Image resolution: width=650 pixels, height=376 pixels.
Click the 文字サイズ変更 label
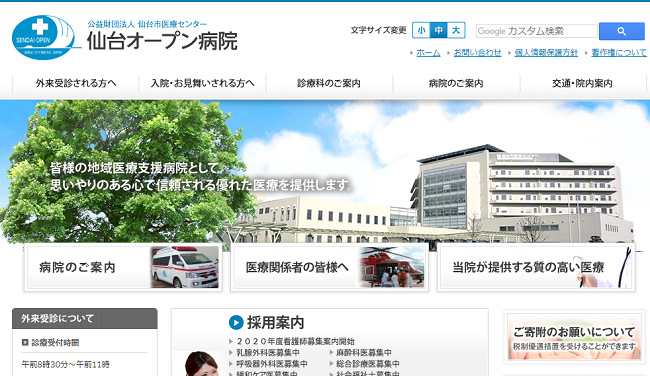tap(378, 30)
